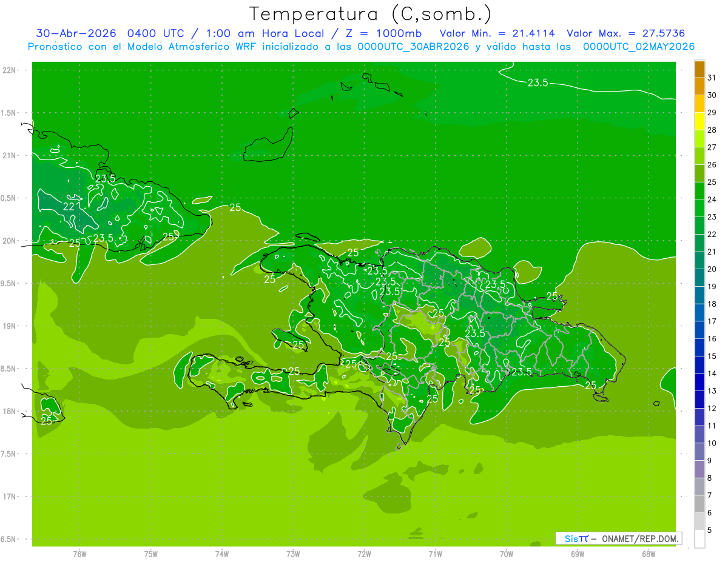728x562 pixels.
Task: Click the ONAMET/REP.DOM. credit label
Action: pyautogui.click(x=641, y=538)
